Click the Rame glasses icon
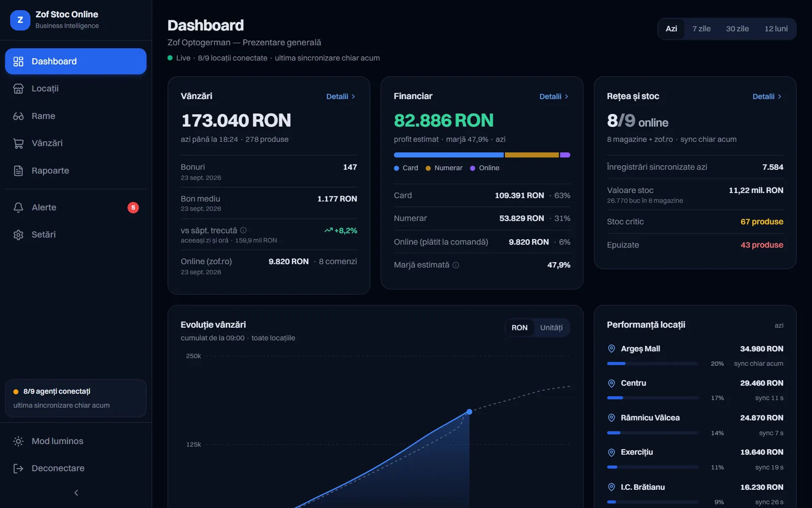The image size is (812, 508). point(18,116)
